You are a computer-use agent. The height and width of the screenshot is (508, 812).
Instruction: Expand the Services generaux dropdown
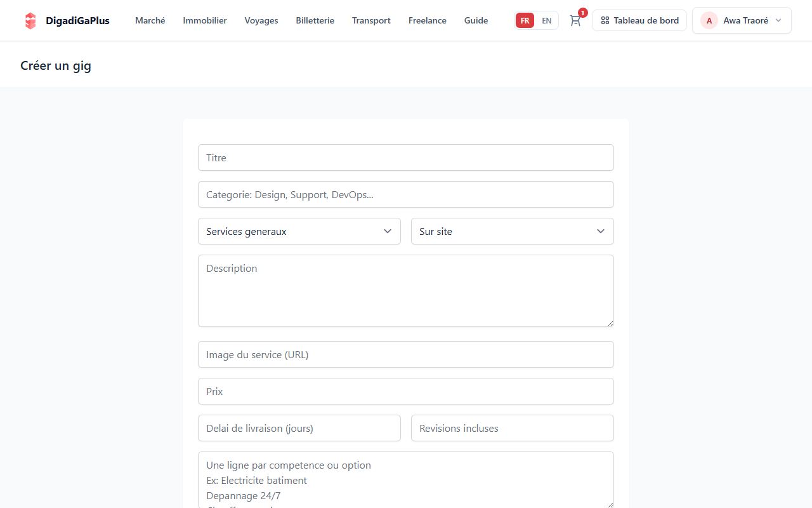(299, 231)
